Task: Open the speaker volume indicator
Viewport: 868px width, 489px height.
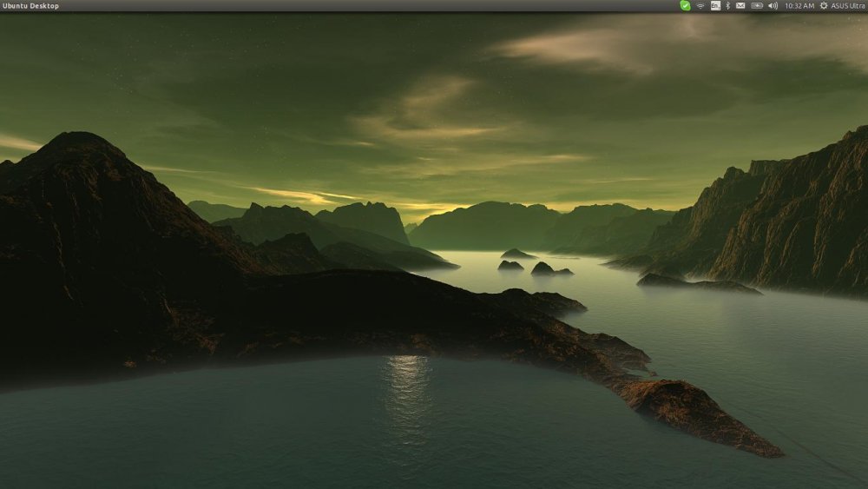Action: click(773, 5)
